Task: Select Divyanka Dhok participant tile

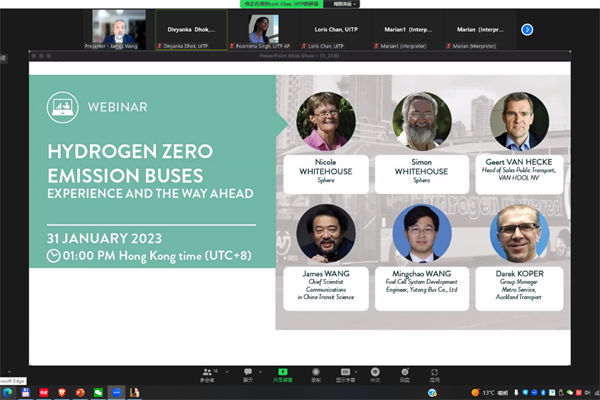Action: [190, 28]
